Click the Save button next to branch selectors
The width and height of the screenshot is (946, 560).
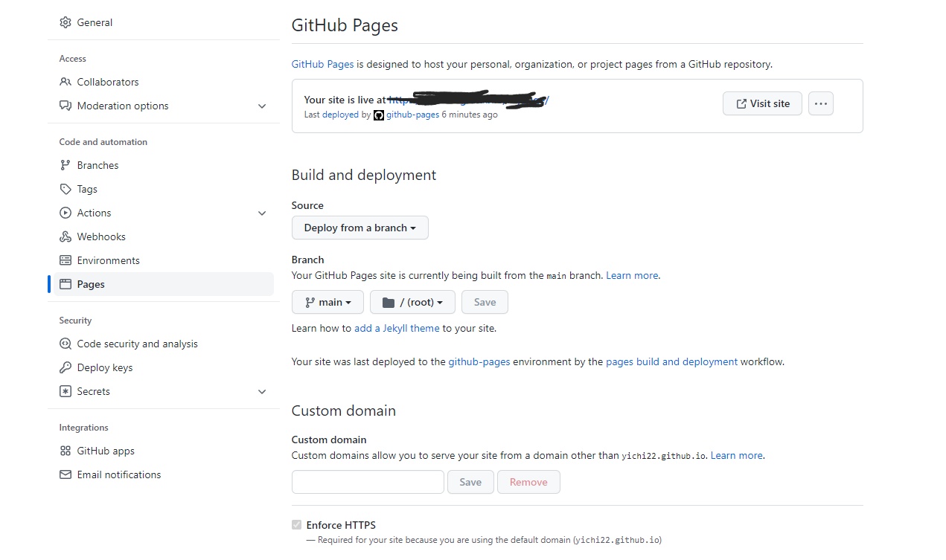click(x=485, y=302)
